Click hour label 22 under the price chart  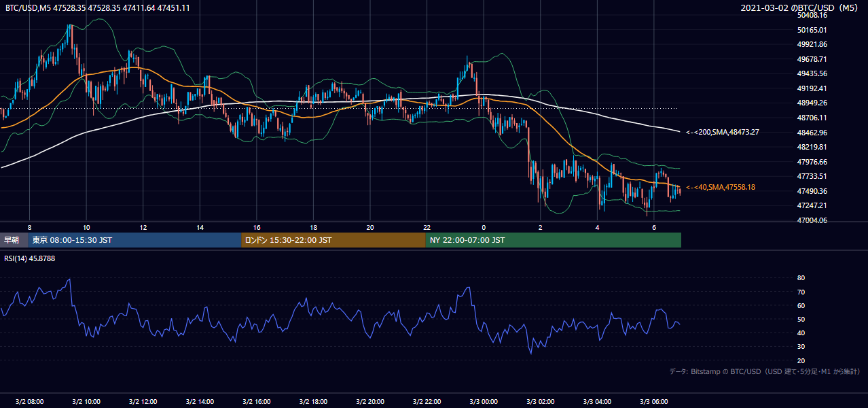coord(427,227)
